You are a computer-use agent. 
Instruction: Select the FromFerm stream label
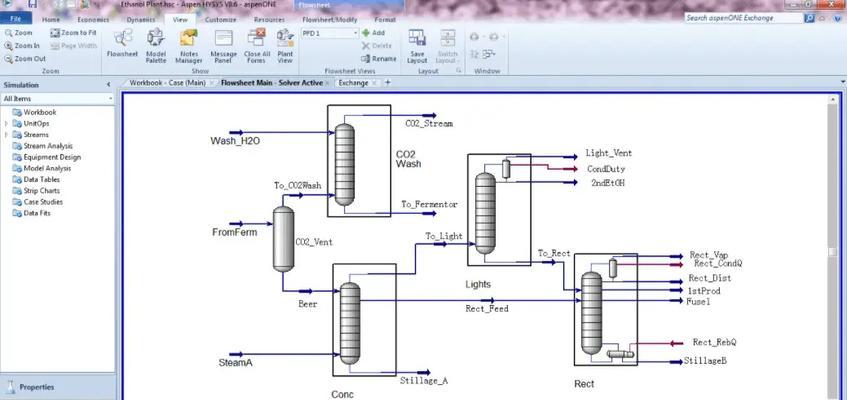[x=234, y=233]
